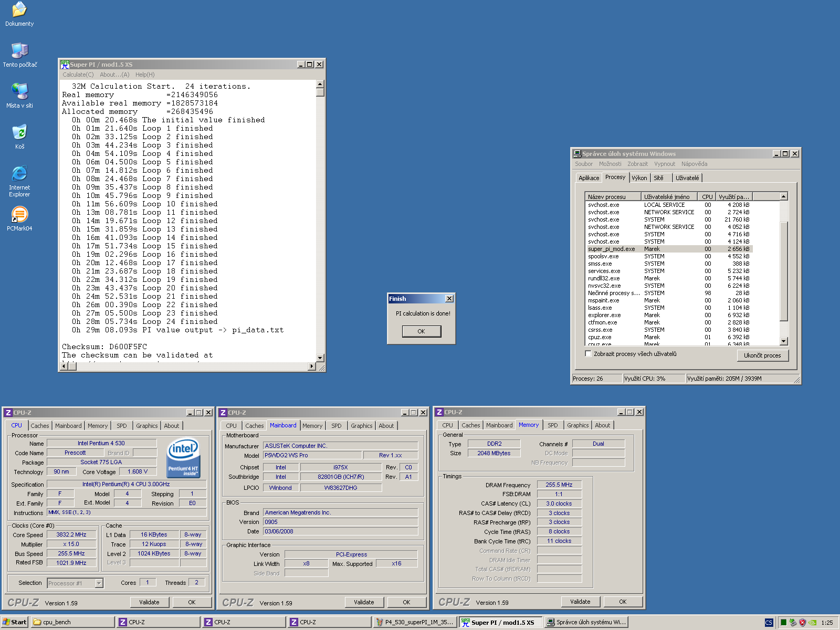Image resolution: width=840 pixels, height=630 pixels.
Task: Click the DRAM Frequency 255.5 MHz field
Action: pos(559,485)
